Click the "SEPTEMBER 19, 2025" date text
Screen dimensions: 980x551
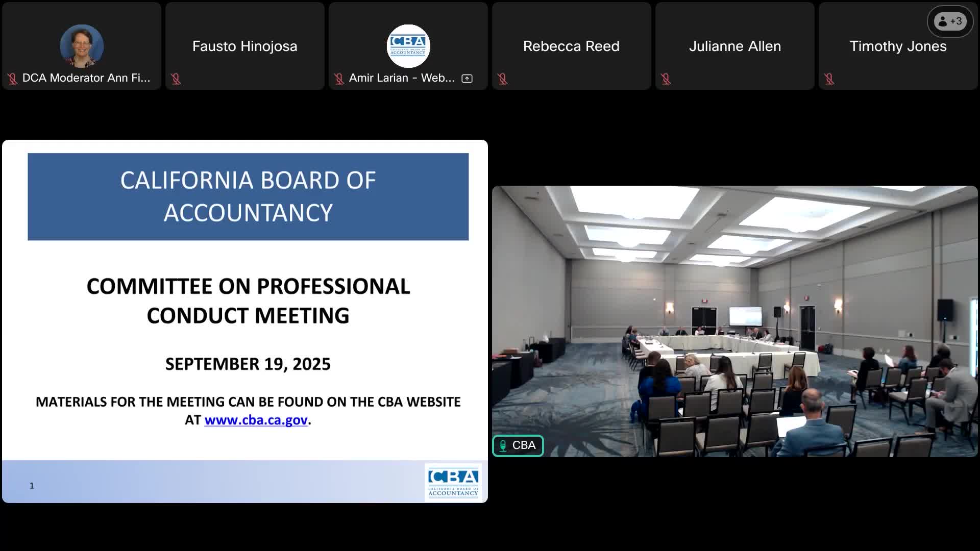(x=248, y=364)
